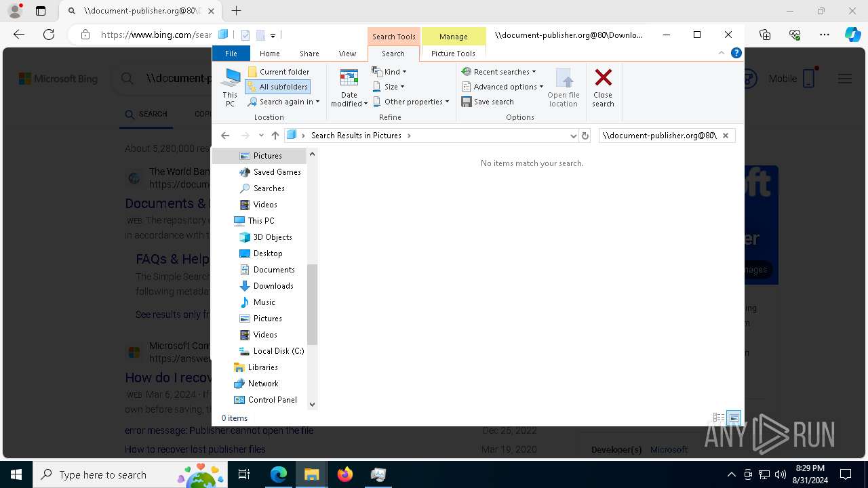Open the File menu tab
The width and height of the screenshot is (868, 488).
pyautogui.click(x=231, y=54)
